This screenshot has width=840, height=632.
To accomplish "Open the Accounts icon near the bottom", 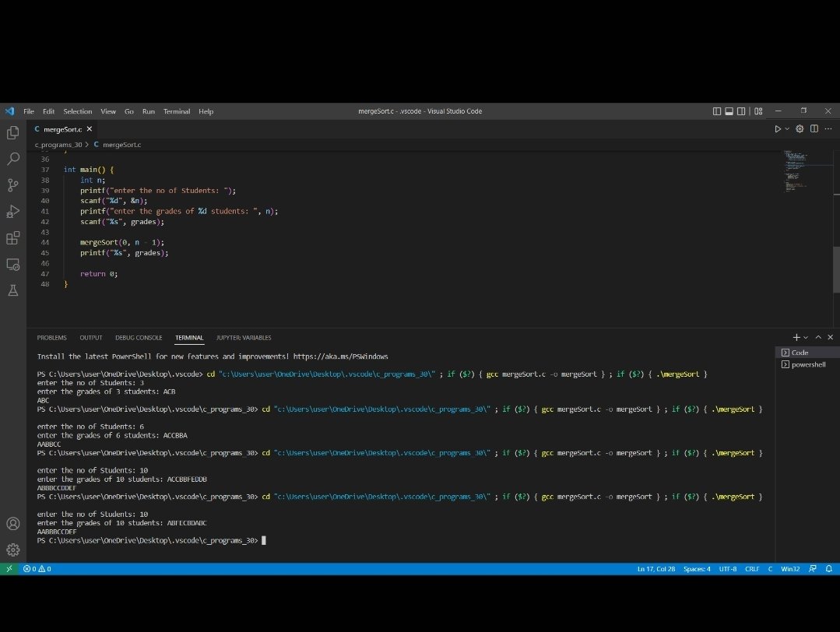I will (12, 524).
